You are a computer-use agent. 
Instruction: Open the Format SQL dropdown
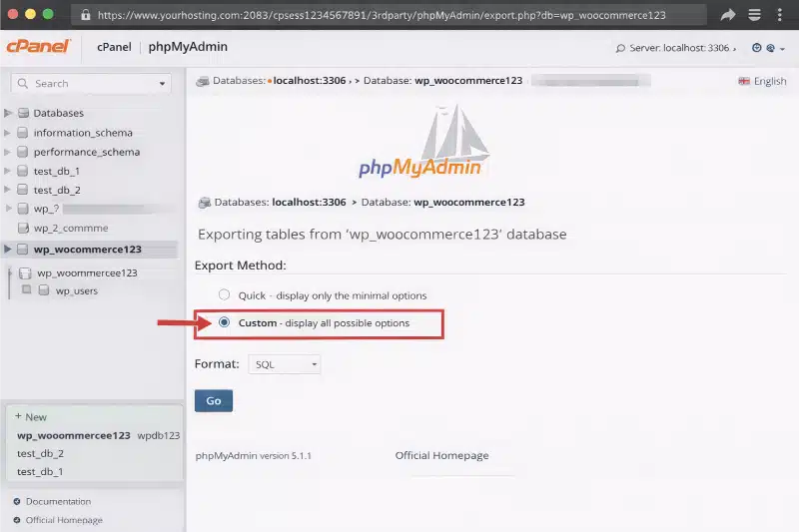[285, 364]
